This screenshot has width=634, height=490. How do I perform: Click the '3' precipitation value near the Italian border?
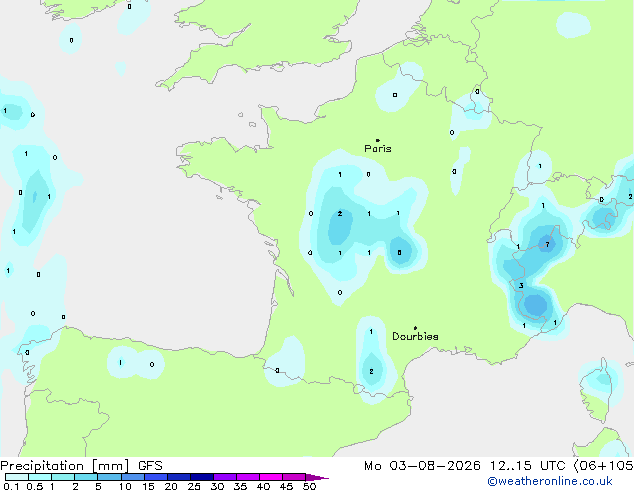521,286
